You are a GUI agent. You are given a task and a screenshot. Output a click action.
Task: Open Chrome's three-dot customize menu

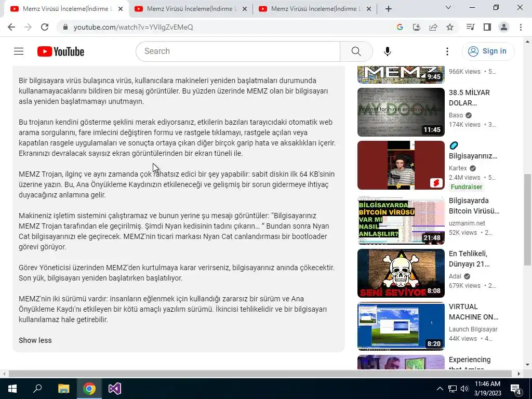[521, 27]
